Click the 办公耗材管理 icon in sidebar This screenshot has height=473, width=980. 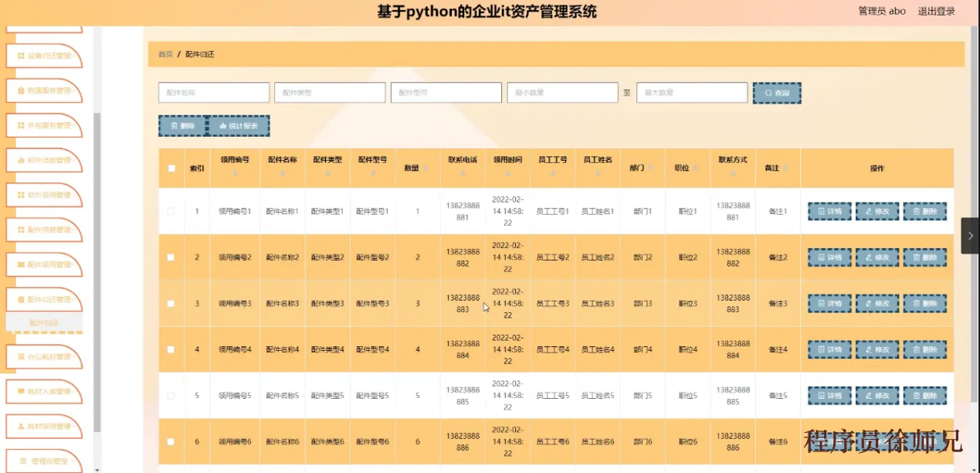[21, 357]
